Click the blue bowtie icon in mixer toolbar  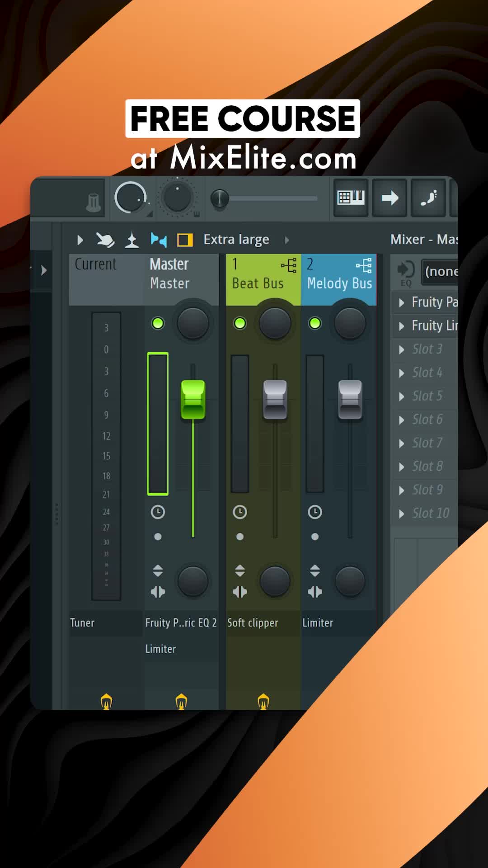coord(159,240)
